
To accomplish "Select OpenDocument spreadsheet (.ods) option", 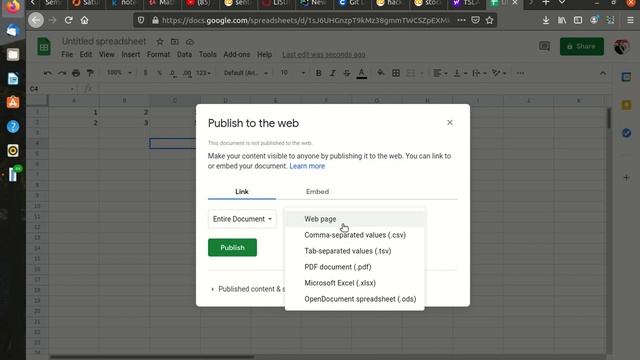I will click(x=355, y=299).
